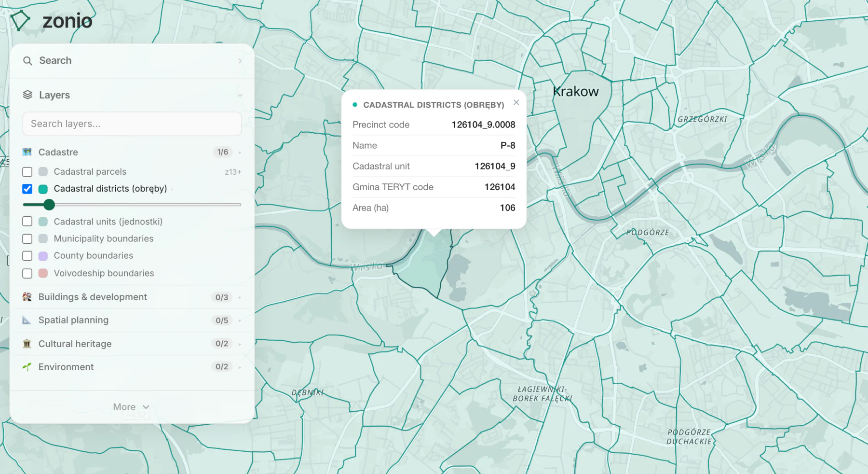Click the Layers section header
Viewport: 868px width, 474px height.
[132, 95]
